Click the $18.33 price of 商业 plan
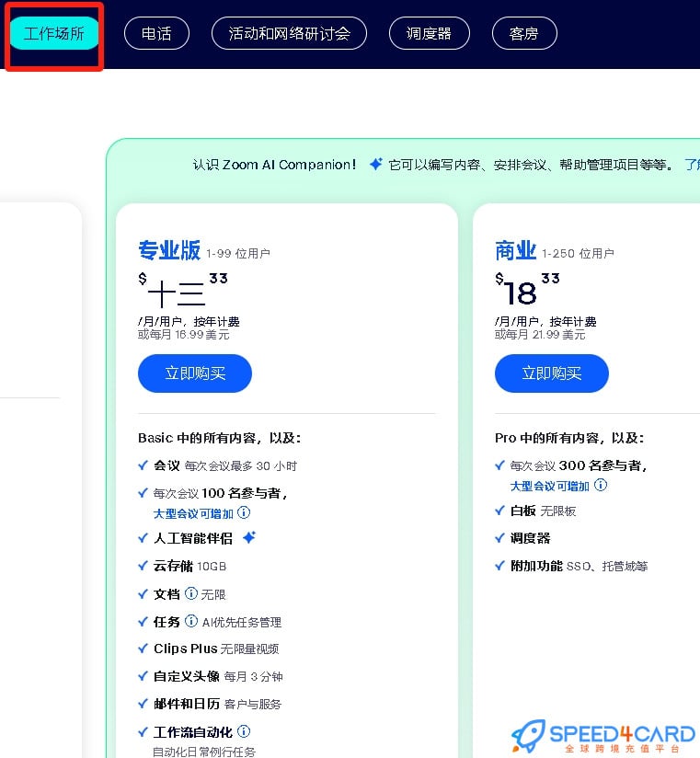Image resolution: width=700 pixels, height=758 pixels. pyautogui.click(x=527, y=290)
